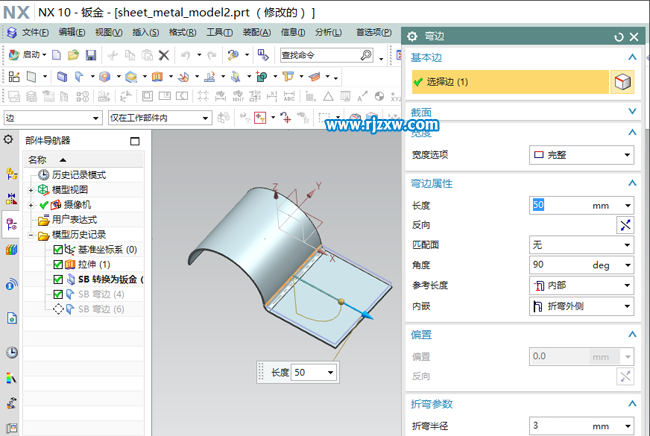Maximize the Part Navigator panel
Viewport: 650px width, 436px height.
135,141
